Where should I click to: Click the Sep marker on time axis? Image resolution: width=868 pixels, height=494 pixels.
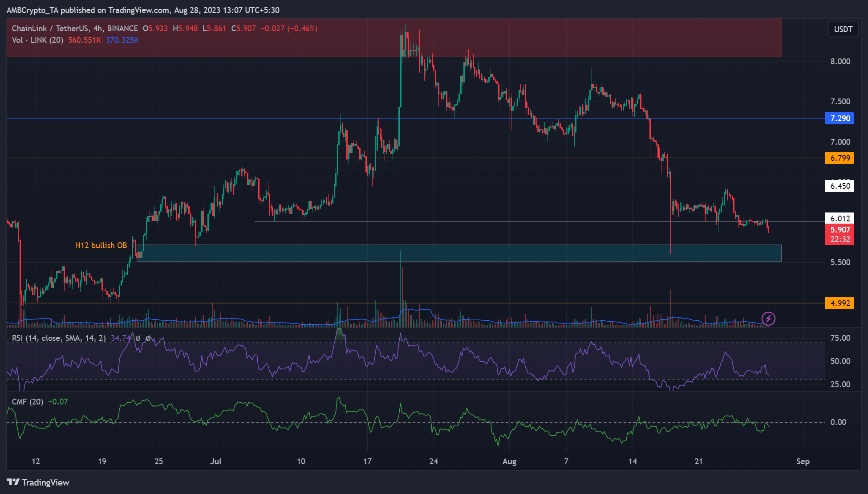click(803, 461)
